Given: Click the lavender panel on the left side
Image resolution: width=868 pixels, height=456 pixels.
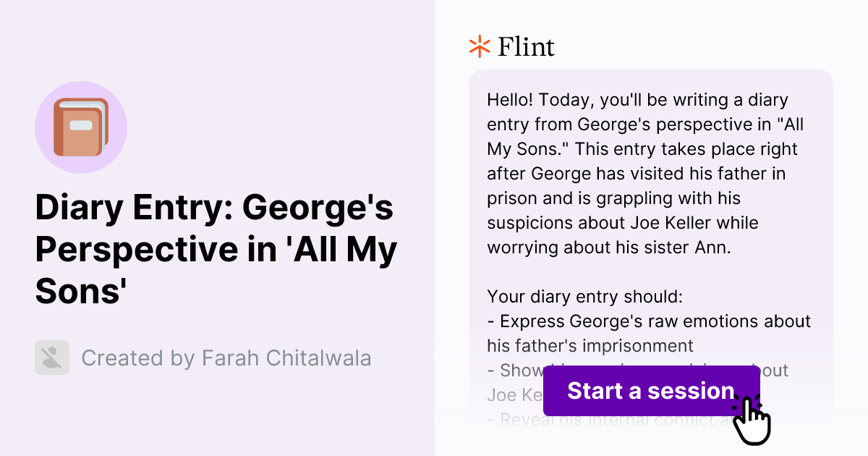Looking at the screenshot, I should pyautogui.click(x=217, y=420).
